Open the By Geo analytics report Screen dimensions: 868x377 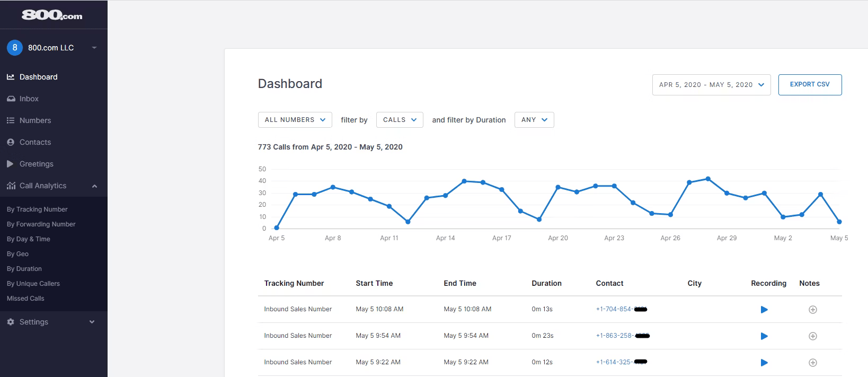pyautogui.click(x=17, y=254)
